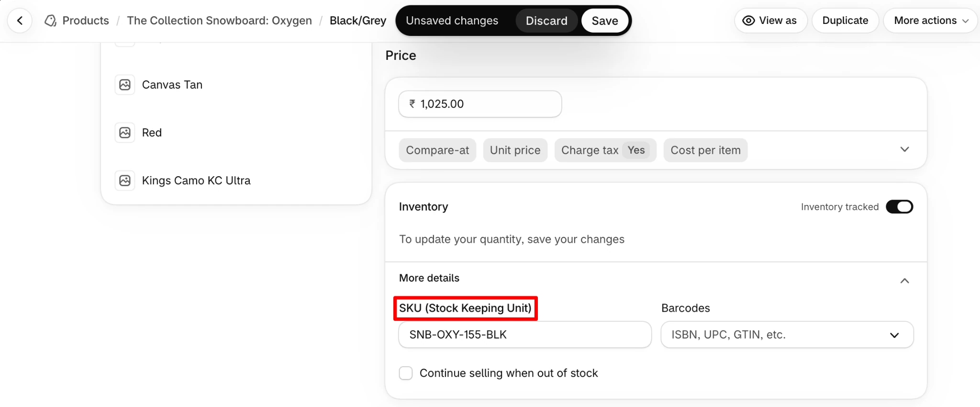Toggle the Inventory tracked switch
The image size is (980, 407).
pos(900,207)
